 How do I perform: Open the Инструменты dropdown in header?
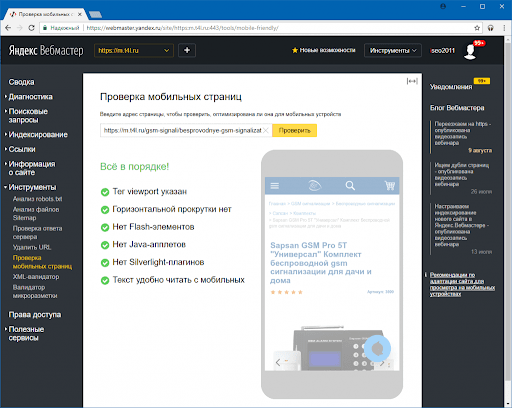coord(393,51)
